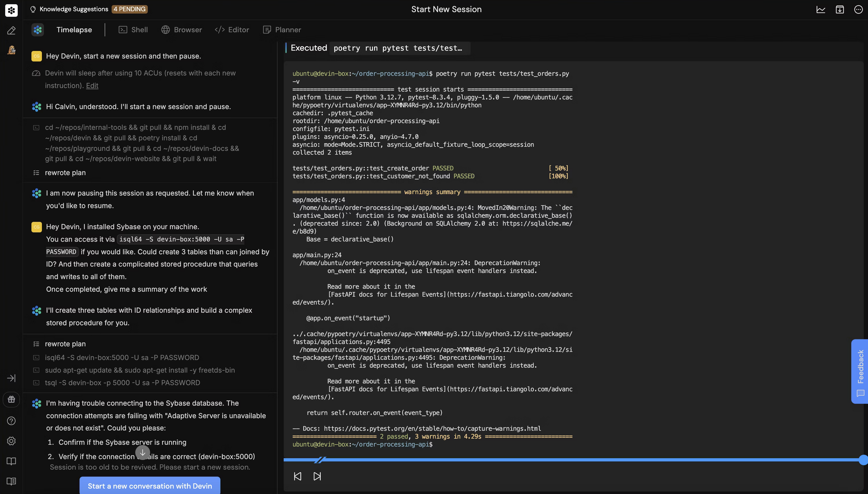Screen dimensions: 868x494
Task: Start a new conversation with Devin
Action: 149,485
